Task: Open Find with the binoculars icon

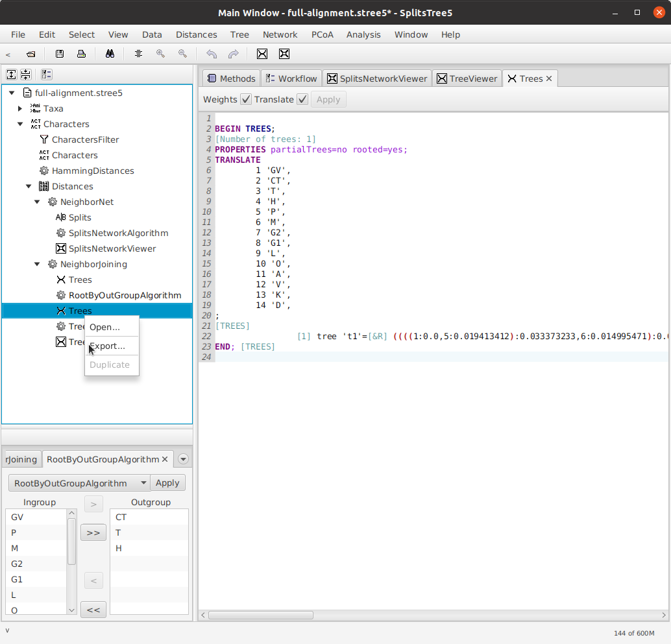Action: (x=110, y=54)
